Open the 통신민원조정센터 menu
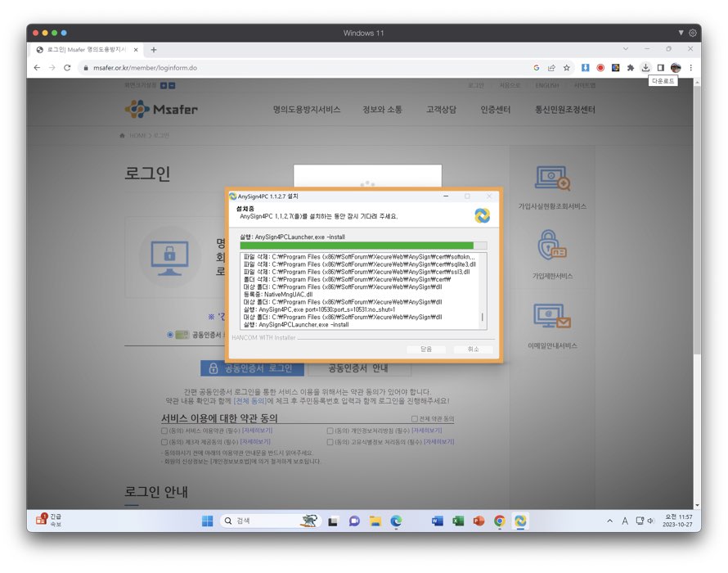 [565, 110]
